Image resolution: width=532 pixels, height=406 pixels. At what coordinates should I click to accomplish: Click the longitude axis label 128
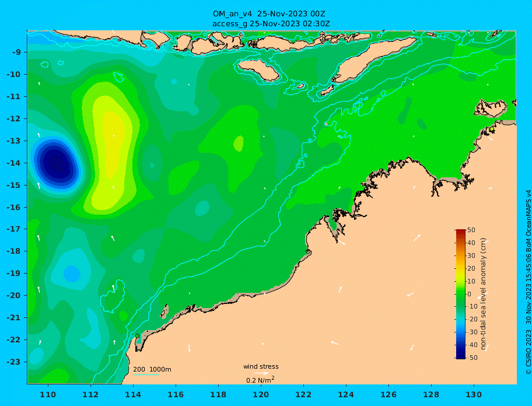tap(431, 395)
